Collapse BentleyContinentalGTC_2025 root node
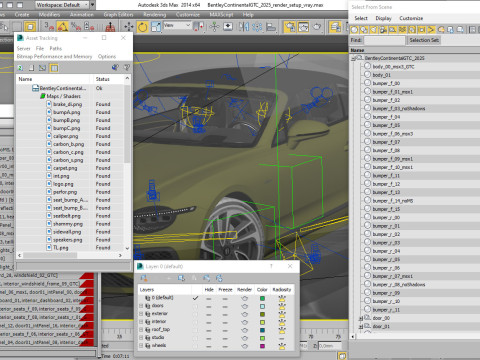The image size is (480, 360). [x=353, y=58]
